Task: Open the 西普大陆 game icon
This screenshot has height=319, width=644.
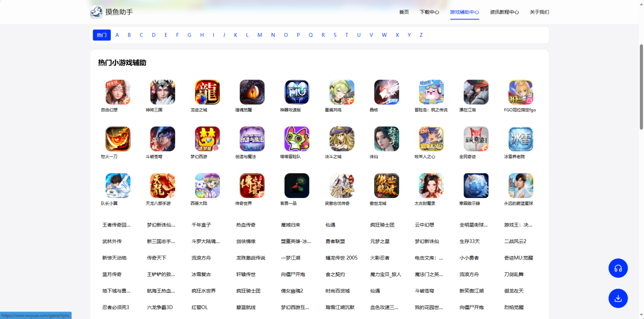Action: (207, 185)
